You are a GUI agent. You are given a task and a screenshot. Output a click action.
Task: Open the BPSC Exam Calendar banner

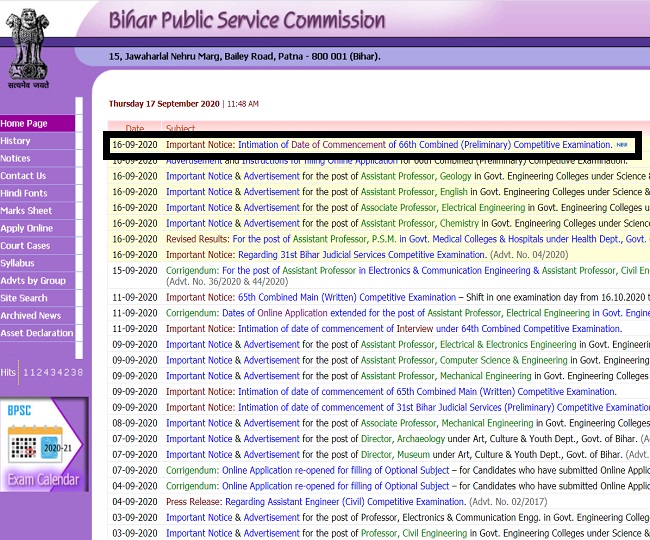[x=44, y=444]
